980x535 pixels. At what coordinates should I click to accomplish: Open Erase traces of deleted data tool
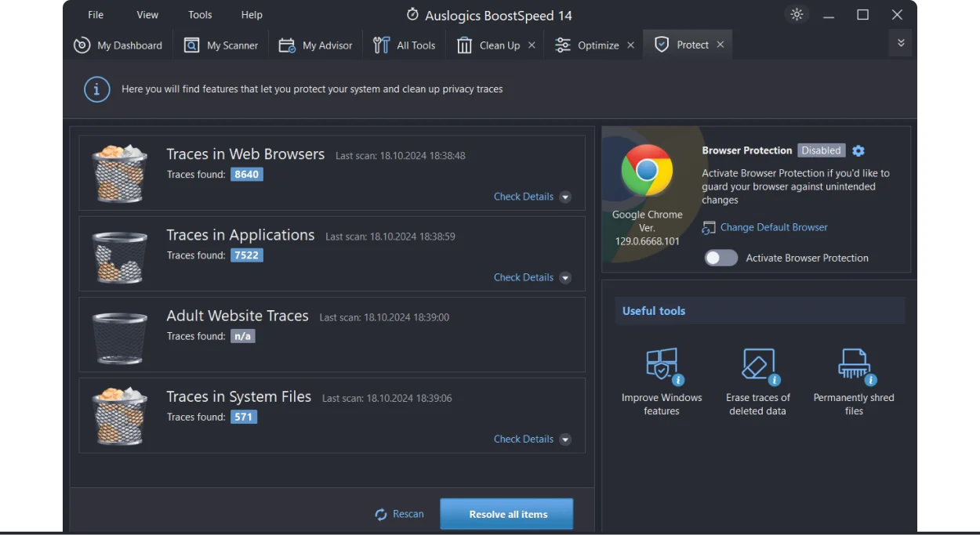click(758, 382)
